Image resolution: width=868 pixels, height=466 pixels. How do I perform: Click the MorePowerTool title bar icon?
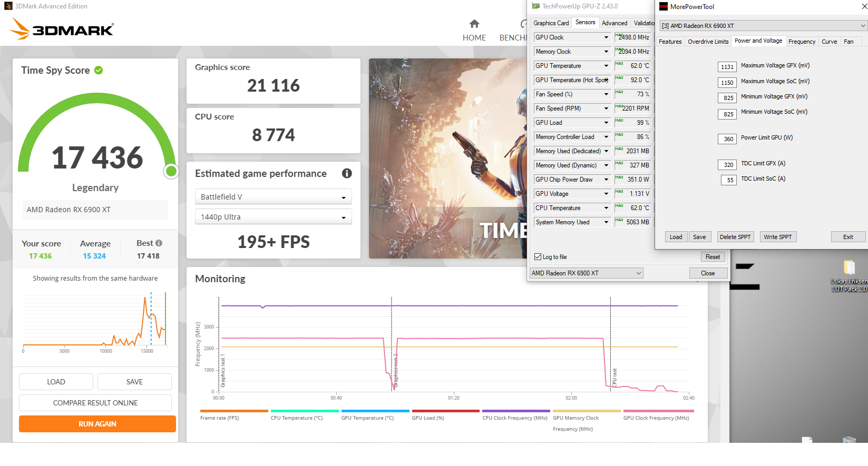tap(664, 6)
